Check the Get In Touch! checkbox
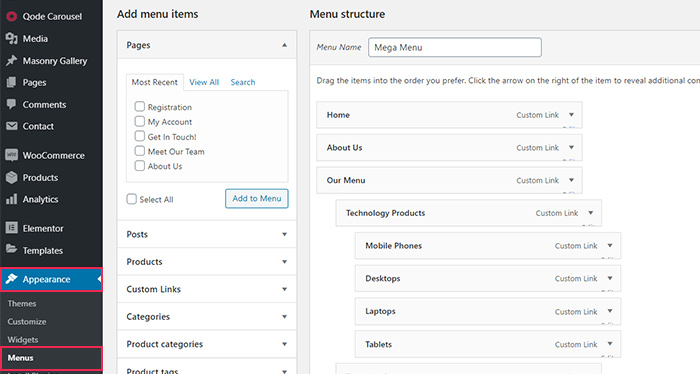This screenshot has width=700, height=374. (x=140, y=136)
